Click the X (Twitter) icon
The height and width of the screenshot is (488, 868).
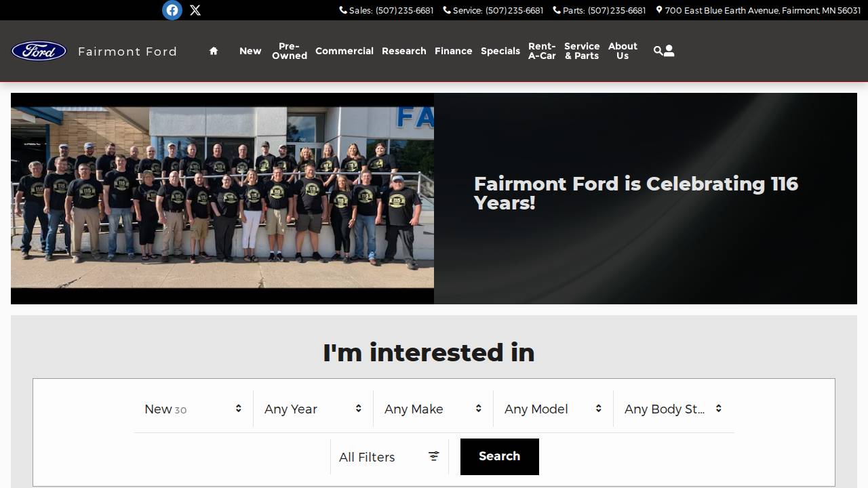(195, 10)
